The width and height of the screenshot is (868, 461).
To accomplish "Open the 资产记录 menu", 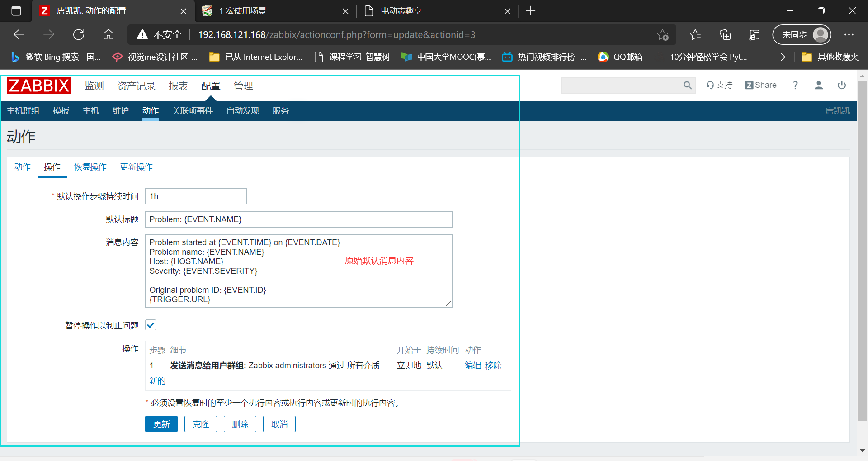I will 136,86.
